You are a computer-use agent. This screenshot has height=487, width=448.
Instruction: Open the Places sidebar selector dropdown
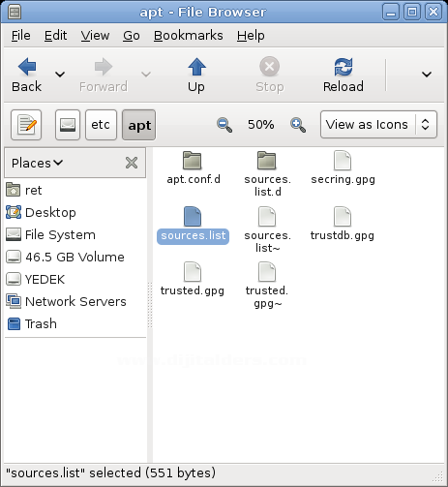click(x=38, y=163)
